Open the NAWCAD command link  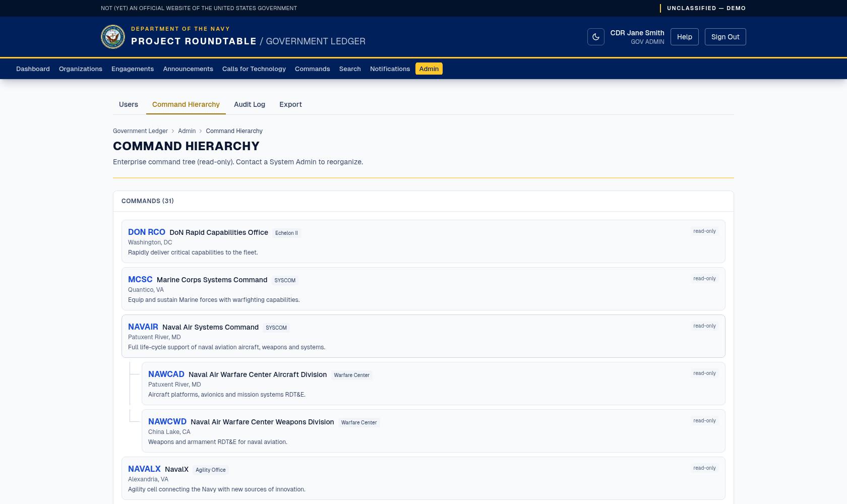pyautogui.click(x=166, y=374)
